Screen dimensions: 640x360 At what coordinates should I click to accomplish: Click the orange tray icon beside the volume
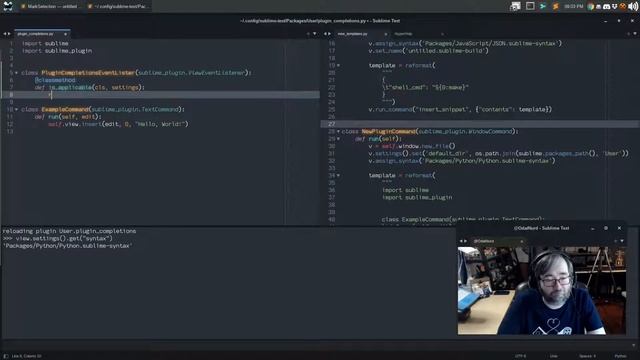[x=623, y=7]
